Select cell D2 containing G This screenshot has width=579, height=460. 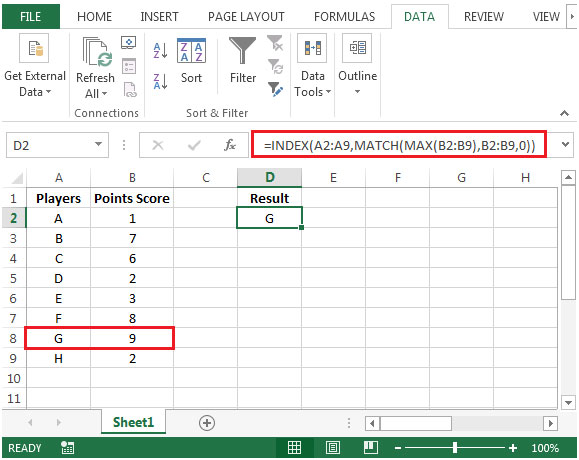[x=270, y=218]
